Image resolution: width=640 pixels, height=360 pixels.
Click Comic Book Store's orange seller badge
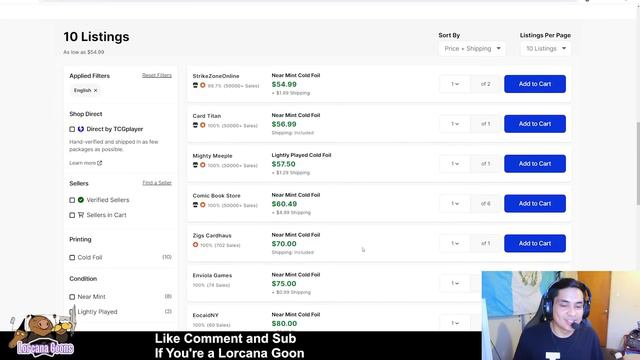pos(202,205)
